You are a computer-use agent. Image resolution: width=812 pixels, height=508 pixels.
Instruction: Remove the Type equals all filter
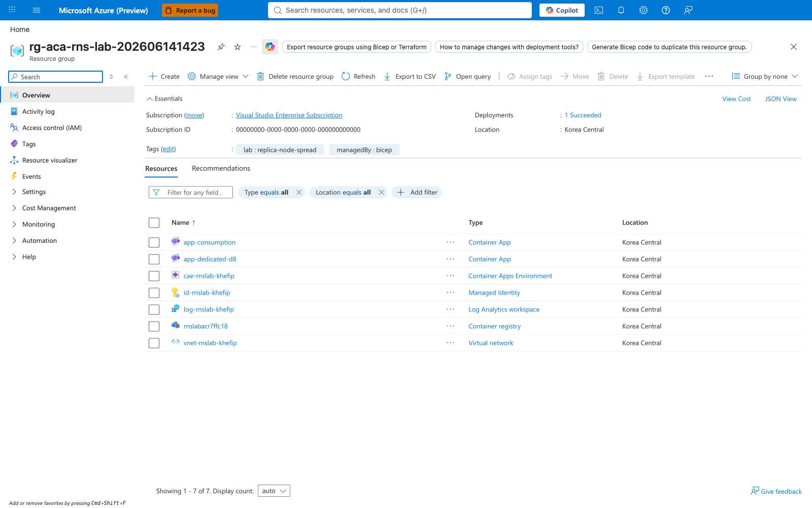point(299,192)
